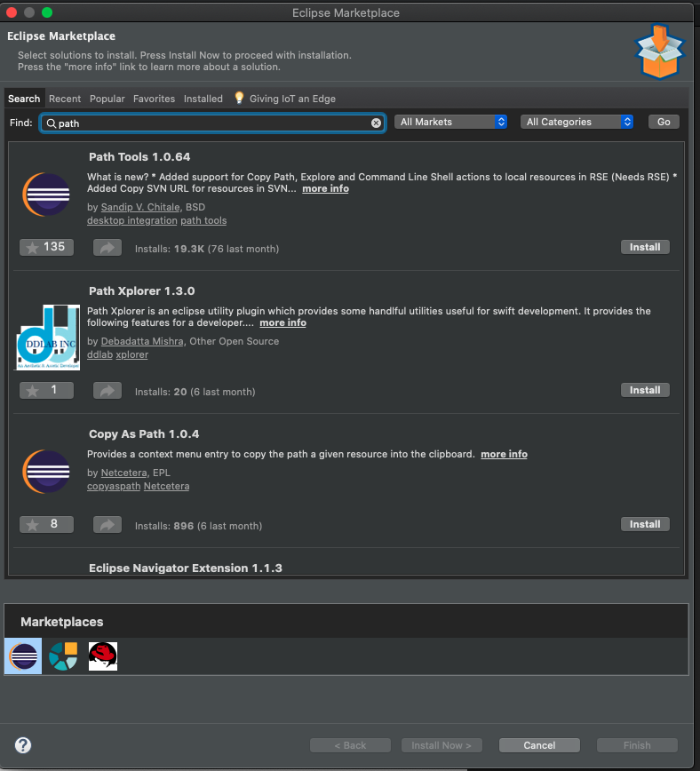Viewport: 700px width, 771px height.
Task: Open more info link for Copy As Path
Action: coord(504,455)
